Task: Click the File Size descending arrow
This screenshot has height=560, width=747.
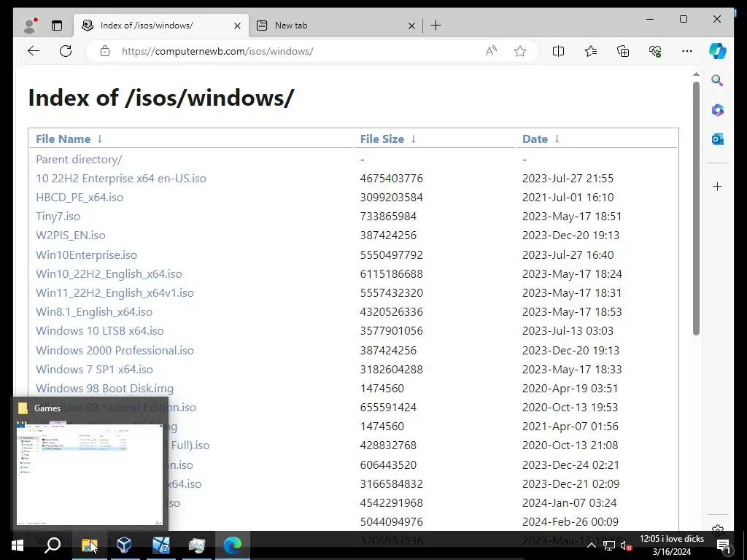Action: pos(413,139)
